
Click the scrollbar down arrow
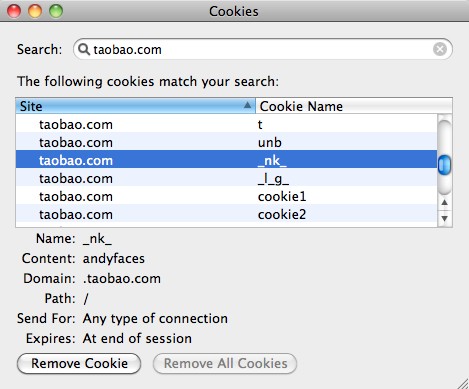pos(445,219)
